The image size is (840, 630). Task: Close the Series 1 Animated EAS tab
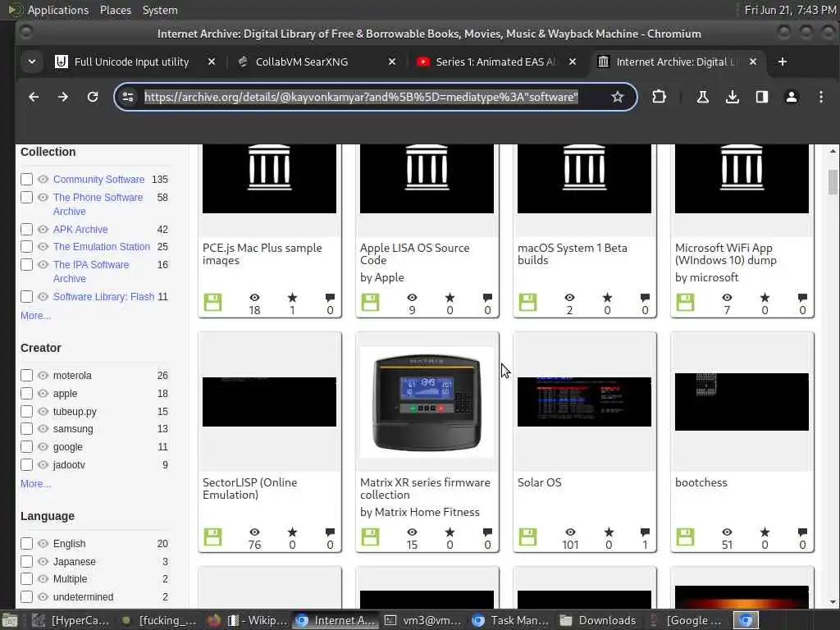click(x=573, y=62)
